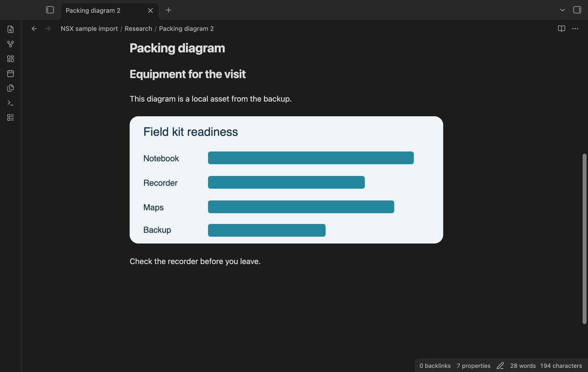Click the Notebook label in the diagram
This screenshot has width=588, height=372.
coord(161,159)
